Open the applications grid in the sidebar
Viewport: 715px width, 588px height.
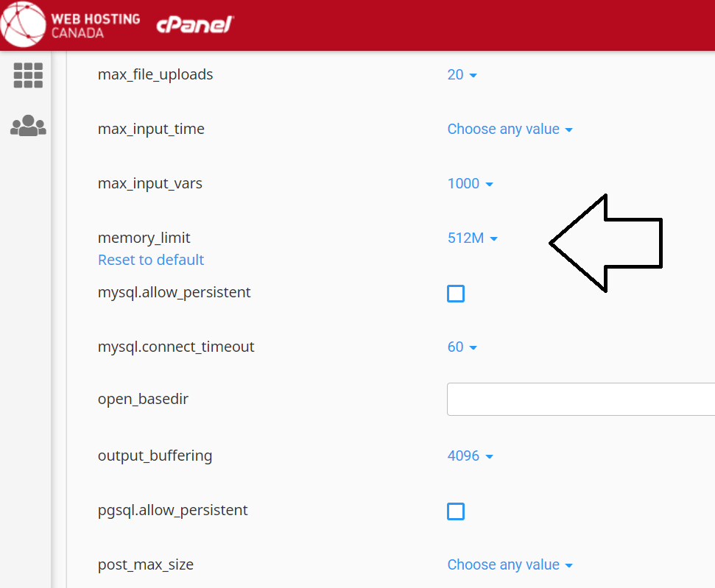coord(27,75)
